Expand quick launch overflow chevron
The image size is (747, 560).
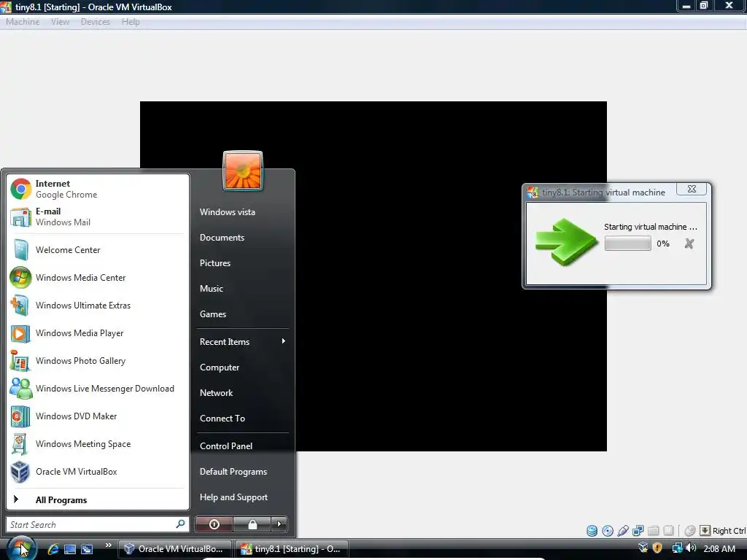click(108, 545)
